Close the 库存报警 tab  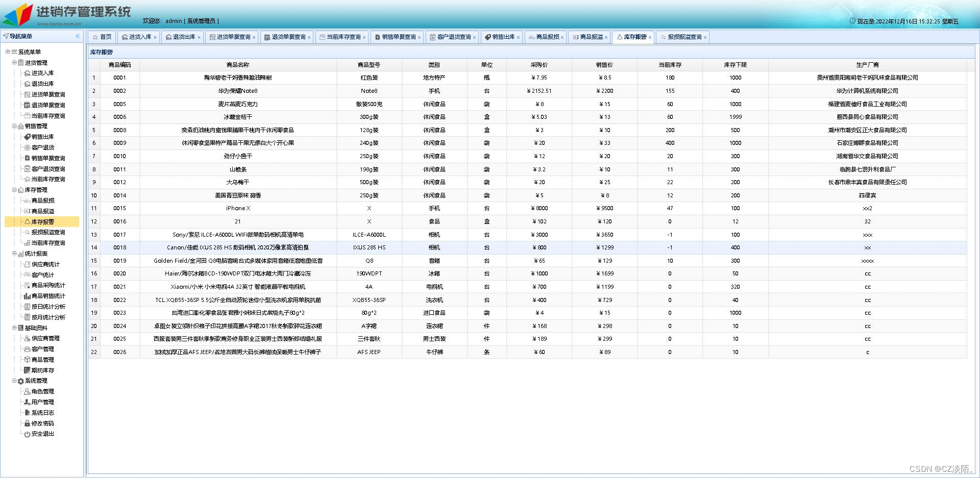(x=650, y=37)
